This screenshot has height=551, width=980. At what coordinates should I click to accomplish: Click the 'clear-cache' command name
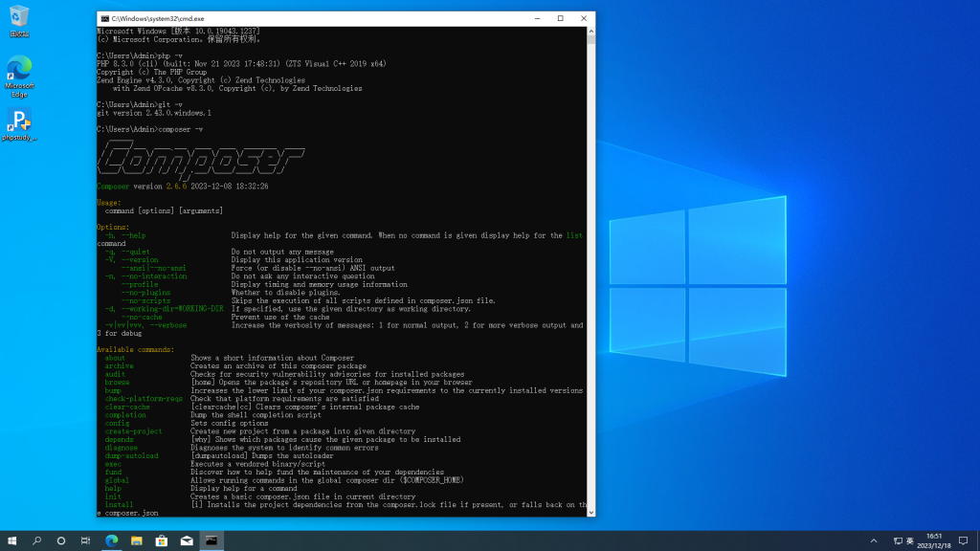click(x=127, y=407)
